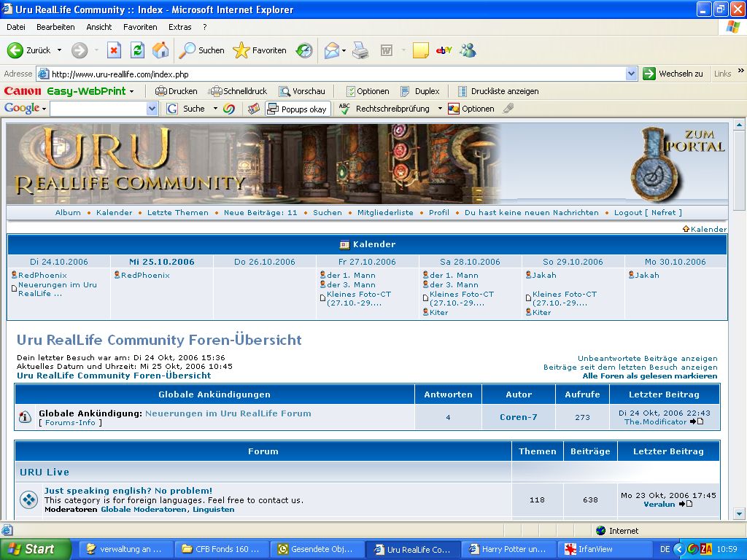
Task: Click 'Alle Foren als gelesen markieren' link
Action: (649, 376)
